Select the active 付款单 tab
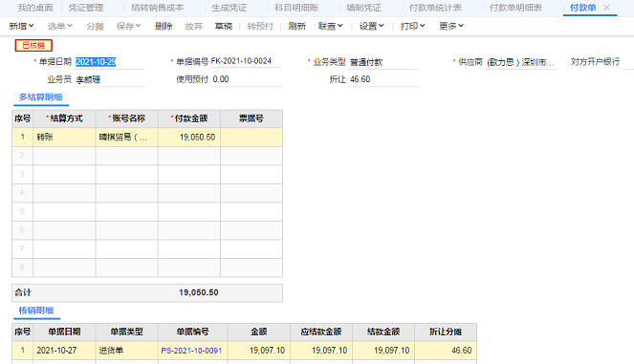Viewport: 634px width, 364px height. [582, 8]
